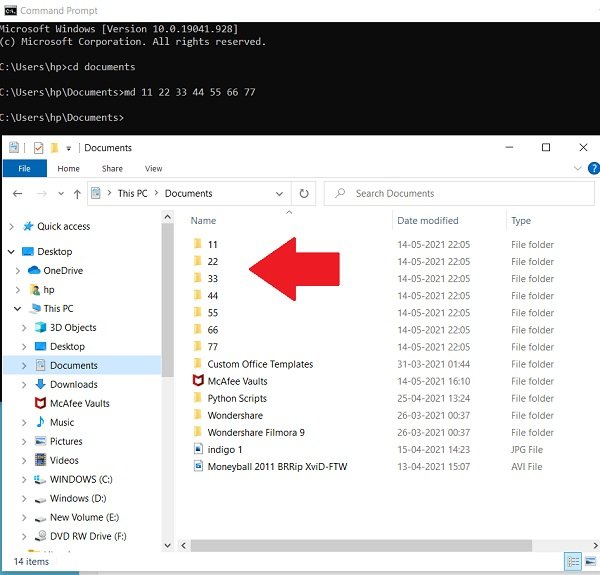Open Customize Quick Access Toolbar dropdown

(68, 148)
